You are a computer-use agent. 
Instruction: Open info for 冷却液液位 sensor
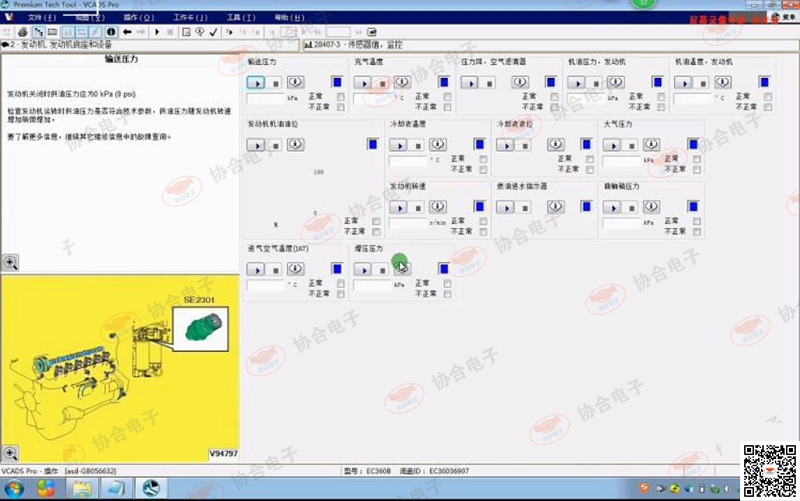(556, 144)
